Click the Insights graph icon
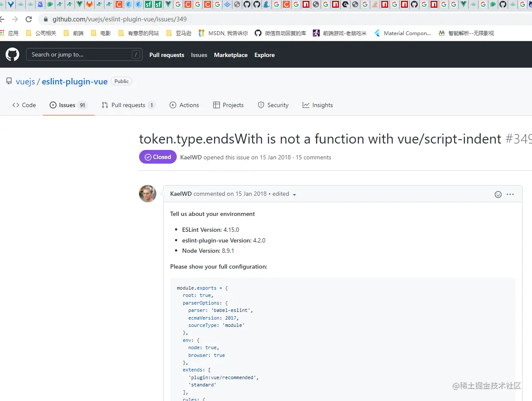This screenshot has height=401, width=532. coord(306,105)
